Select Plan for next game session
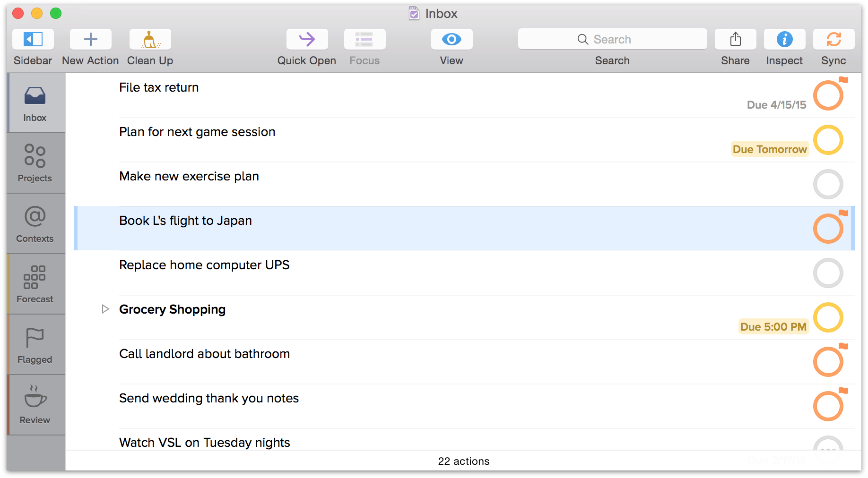 [197, 132]
